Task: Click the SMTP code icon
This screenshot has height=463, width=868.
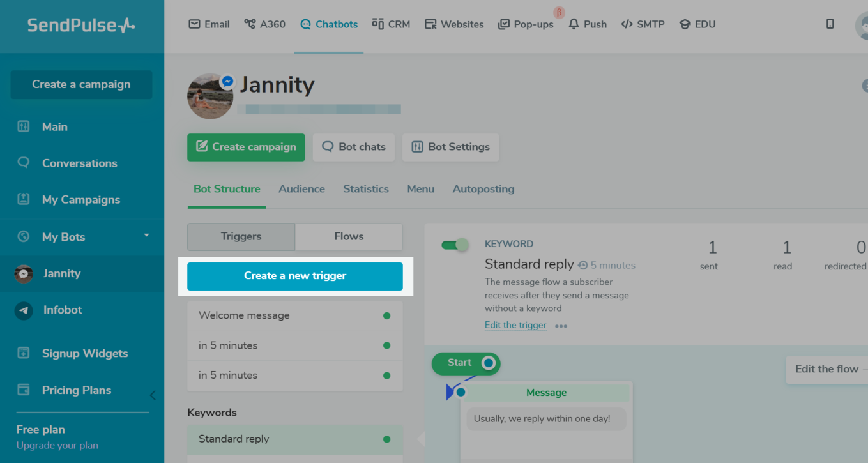Action: [627, 24]
